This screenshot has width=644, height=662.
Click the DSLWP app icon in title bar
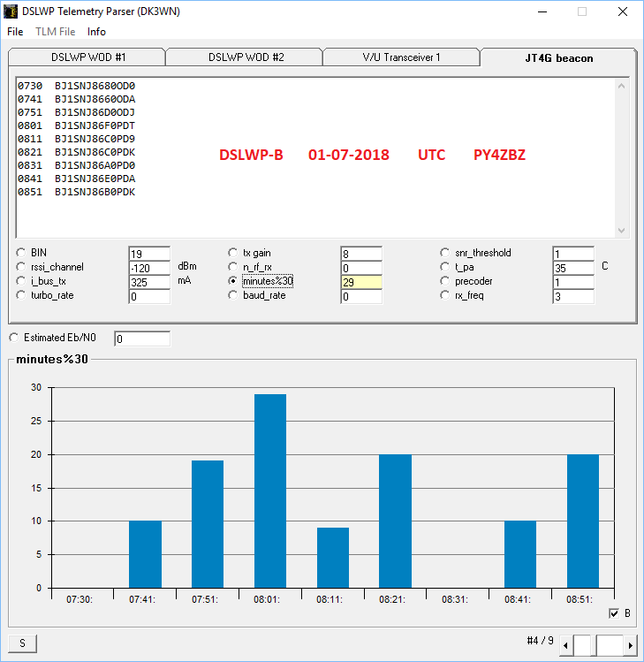click(11, 11)
